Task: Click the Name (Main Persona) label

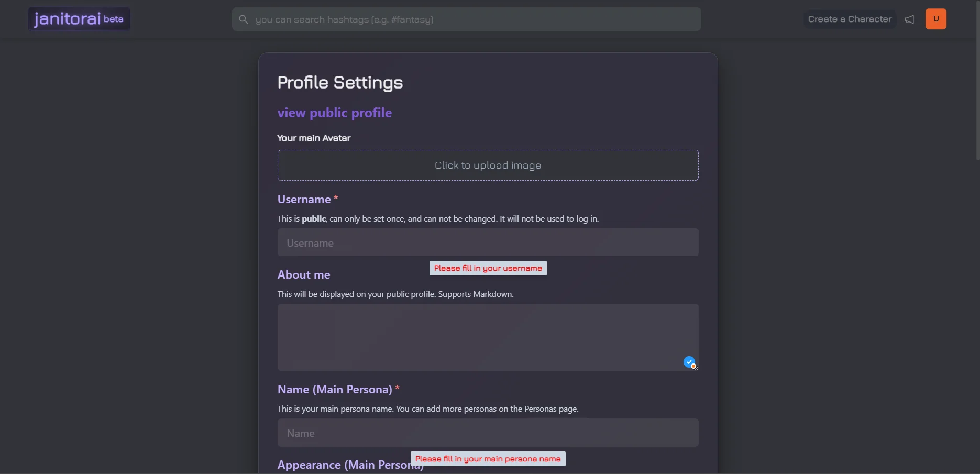Action: 335,390
